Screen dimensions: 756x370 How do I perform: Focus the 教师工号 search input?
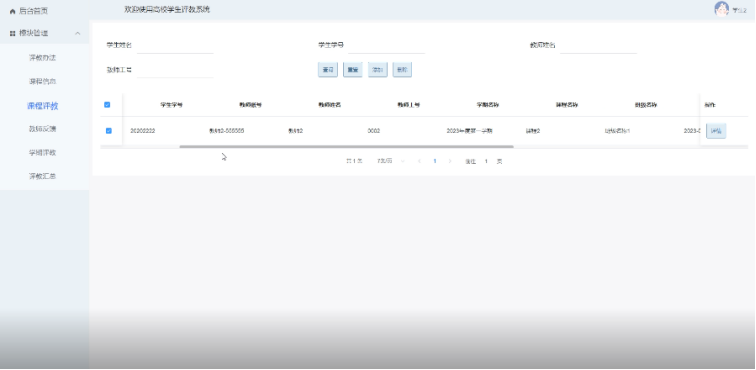[x=175, y=69]
